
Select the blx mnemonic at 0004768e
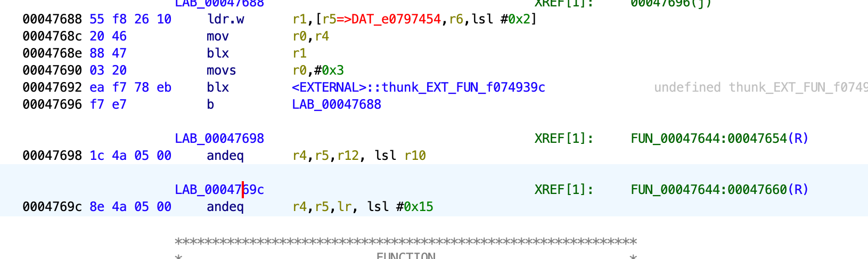point(218,53)
